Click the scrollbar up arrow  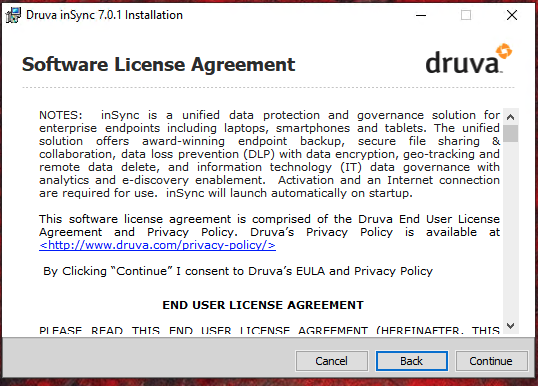tap(511, 117)
